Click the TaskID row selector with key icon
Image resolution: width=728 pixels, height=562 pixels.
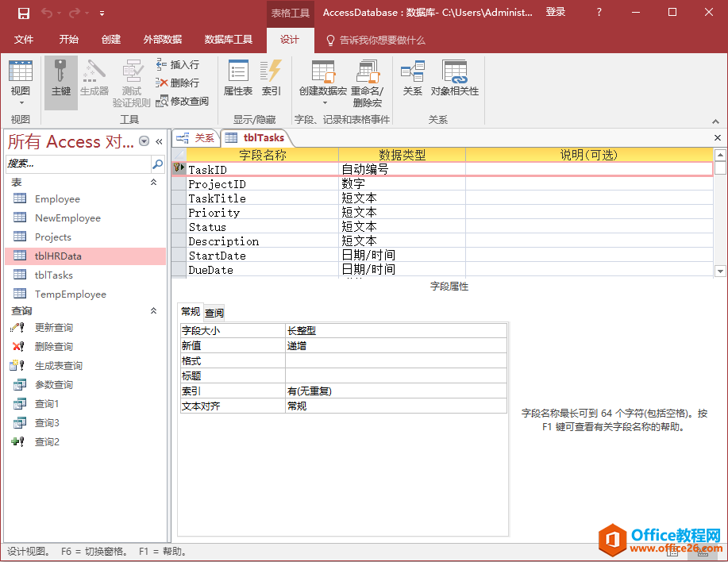click(x=179, y=168)
